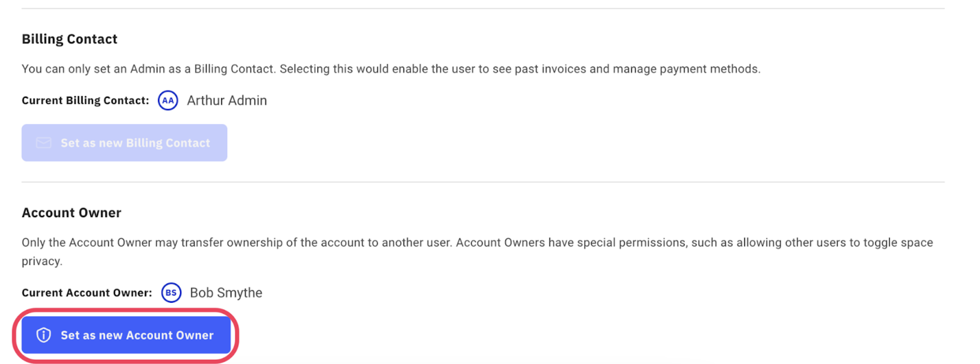Image resolution: width=980 pixels, height=364 pixels.
Task: Click the Billing Contact description text
Action: coord(391,69)
